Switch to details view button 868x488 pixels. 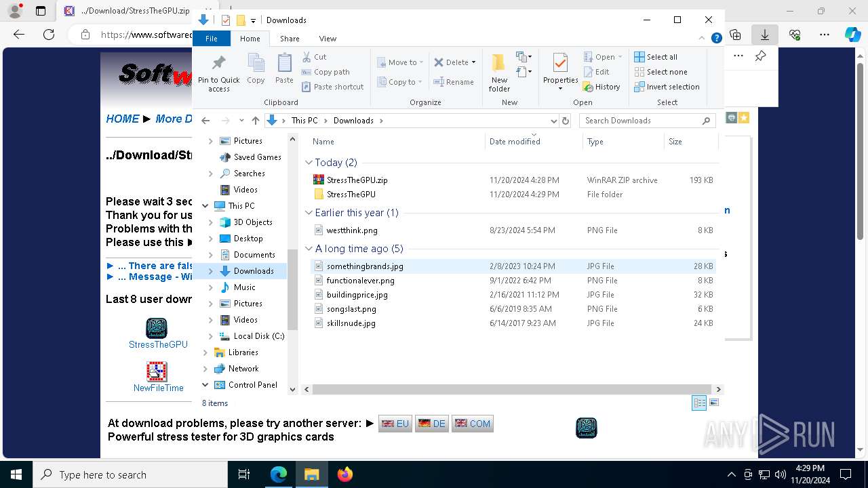[699, 403]
